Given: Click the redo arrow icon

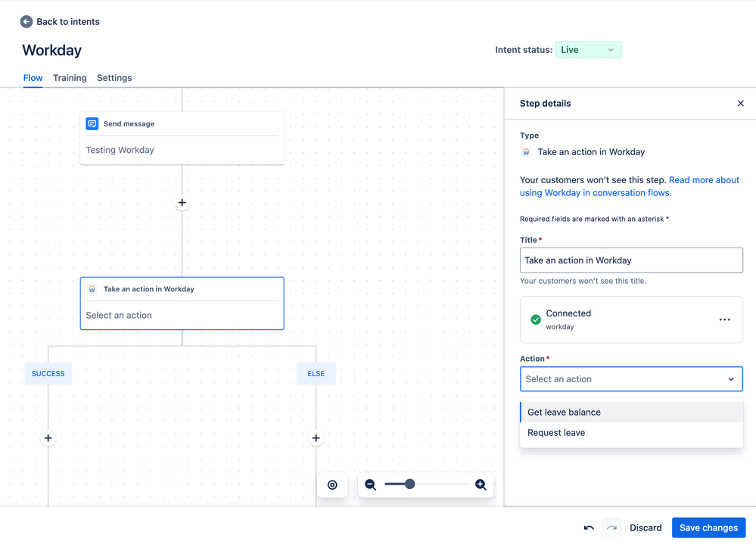Looking at the screenshot, I should [x=611, y=528].
